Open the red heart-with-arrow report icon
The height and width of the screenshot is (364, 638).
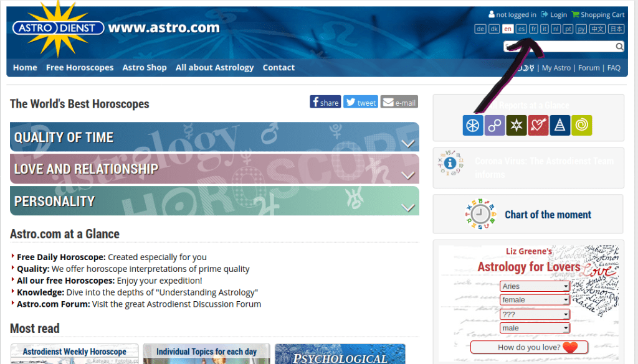click(x=538, y=126)
